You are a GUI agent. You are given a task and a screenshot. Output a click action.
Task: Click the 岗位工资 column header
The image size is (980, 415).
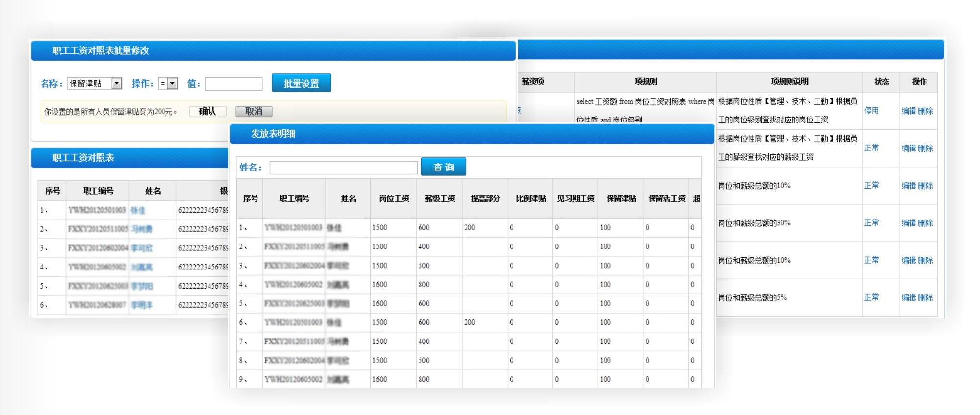click(394, 198)
